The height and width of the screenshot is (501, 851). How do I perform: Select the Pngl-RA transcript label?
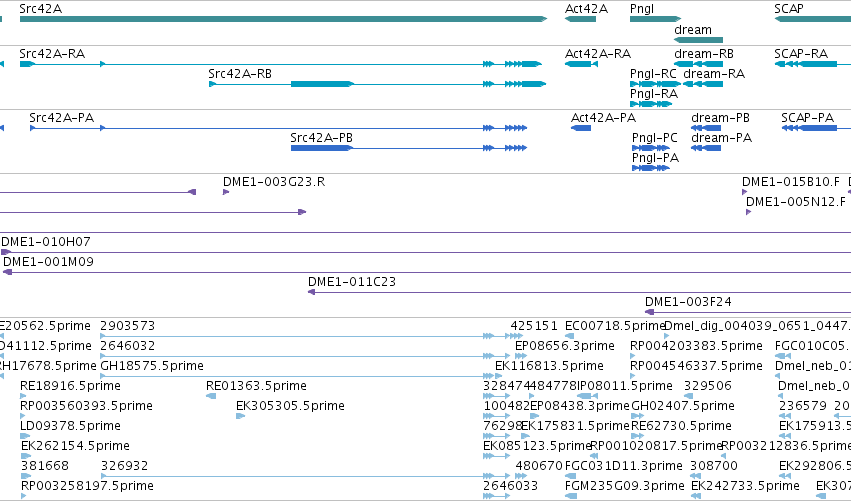click(x=654, y=94)
